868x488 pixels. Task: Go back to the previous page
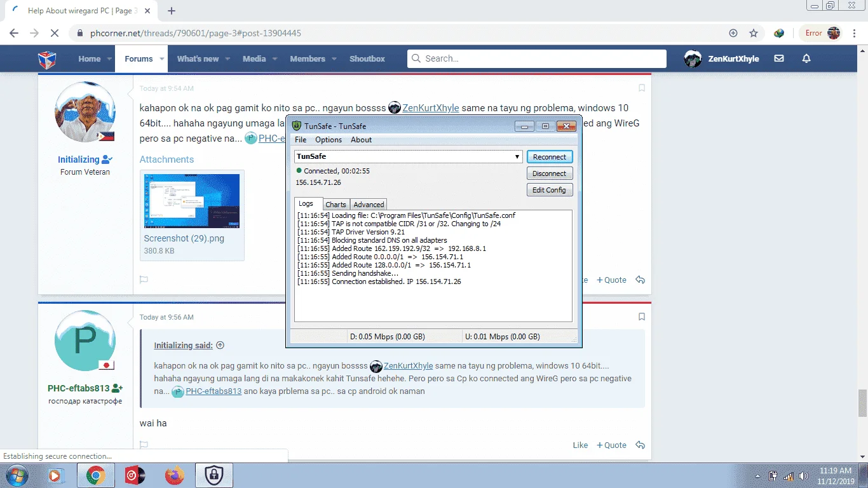[x=14, y=33]
